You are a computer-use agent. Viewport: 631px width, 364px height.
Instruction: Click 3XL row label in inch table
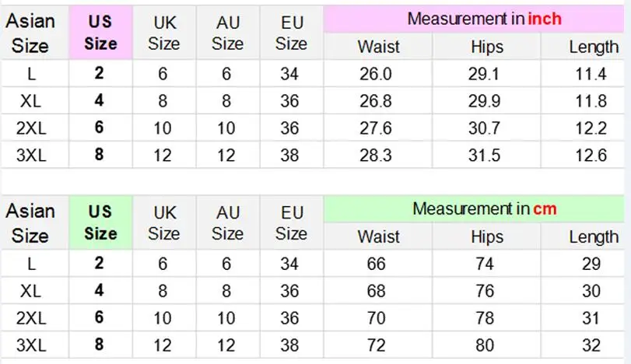(x=31, y=156)
